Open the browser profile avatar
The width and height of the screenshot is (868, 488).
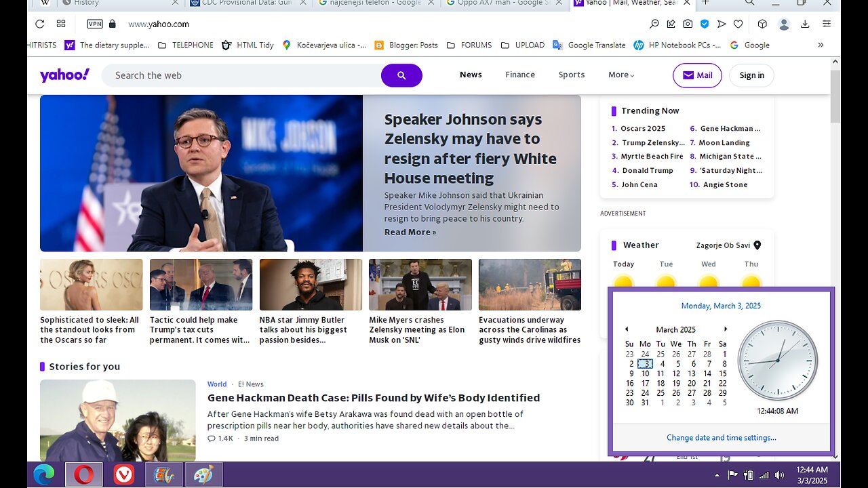(784, 24)
